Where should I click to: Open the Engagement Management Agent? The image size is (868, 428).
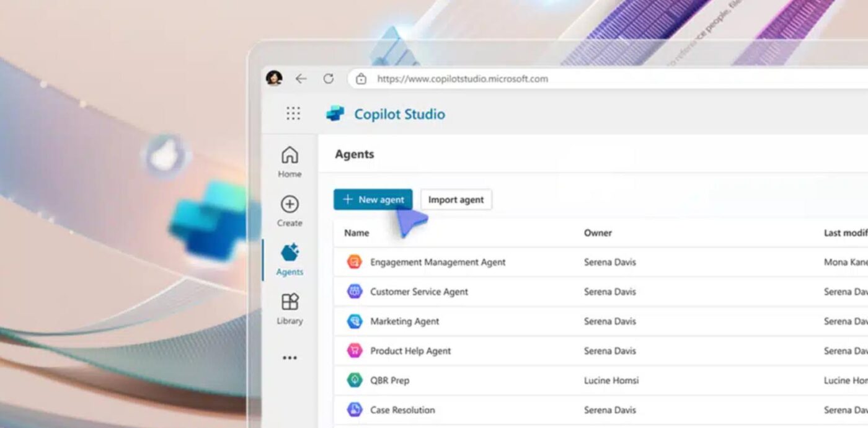(438, 262)
